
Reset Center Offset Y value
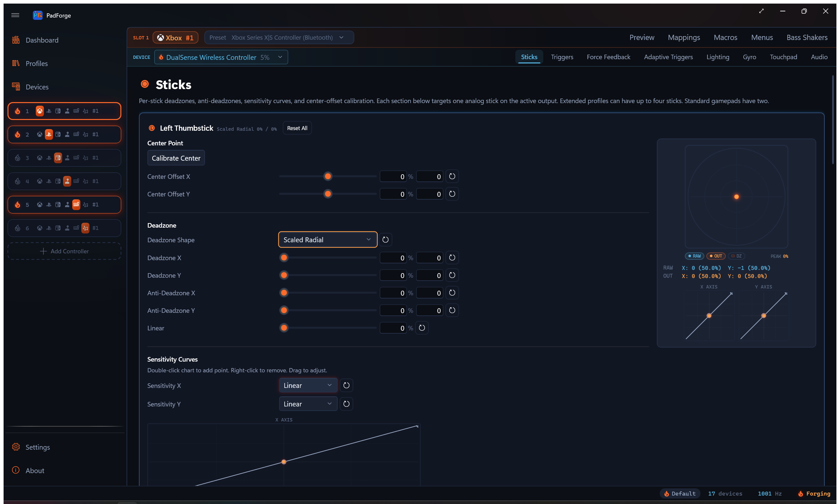452,194
